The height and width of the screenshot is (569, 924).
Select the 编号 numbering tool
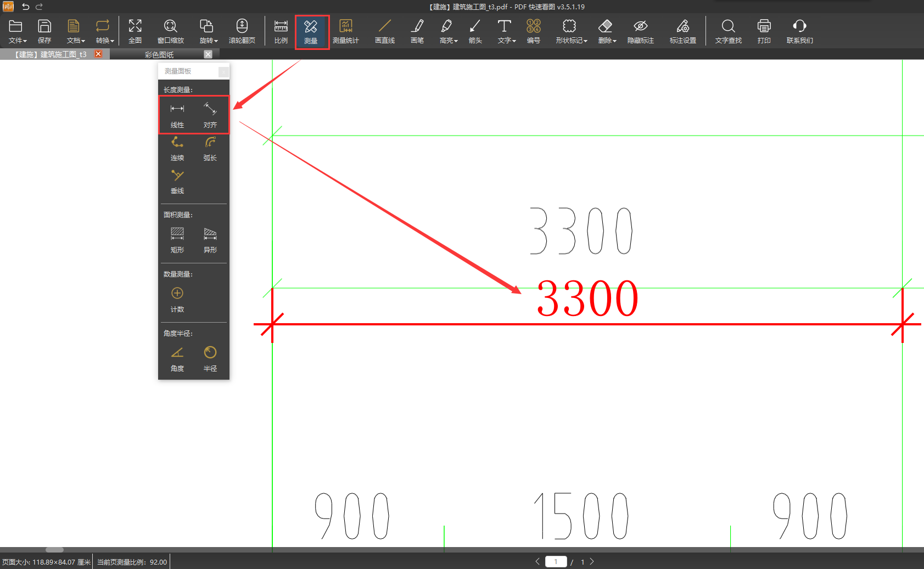tap(534, 32)
